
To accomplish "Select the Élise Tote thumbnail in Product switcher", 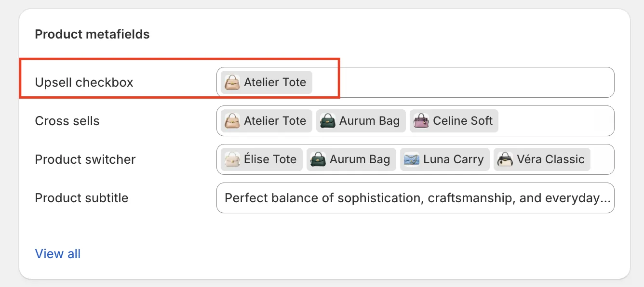I will point(232,159).
